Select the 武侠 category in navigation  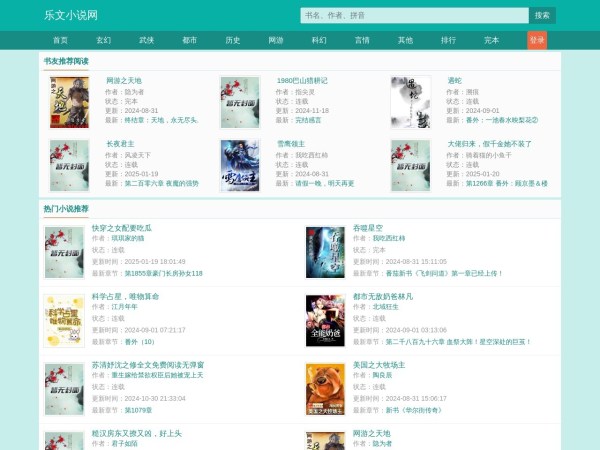pos(146,40)
